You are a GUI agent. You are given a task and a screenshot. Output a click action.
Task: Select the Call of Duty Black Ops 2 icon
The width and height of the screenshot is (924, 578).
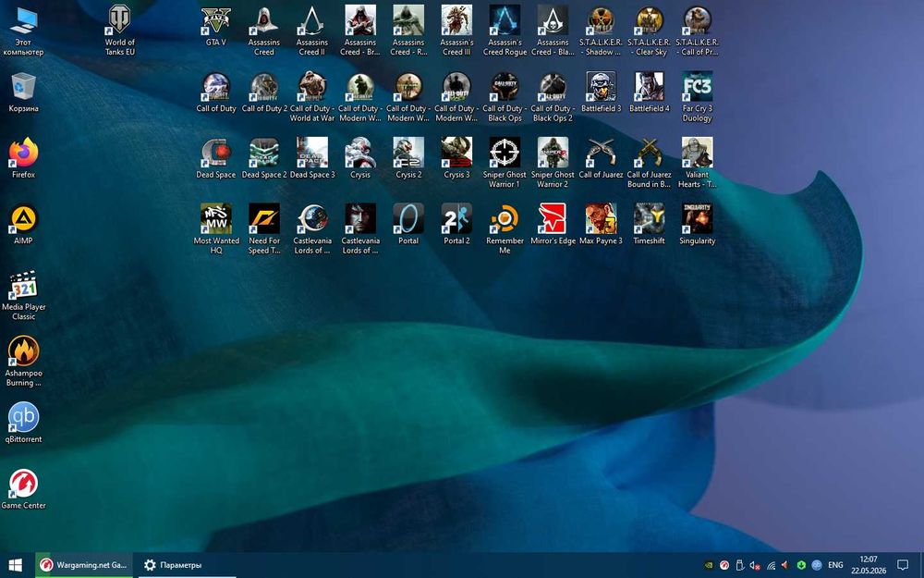coord(553,97)
